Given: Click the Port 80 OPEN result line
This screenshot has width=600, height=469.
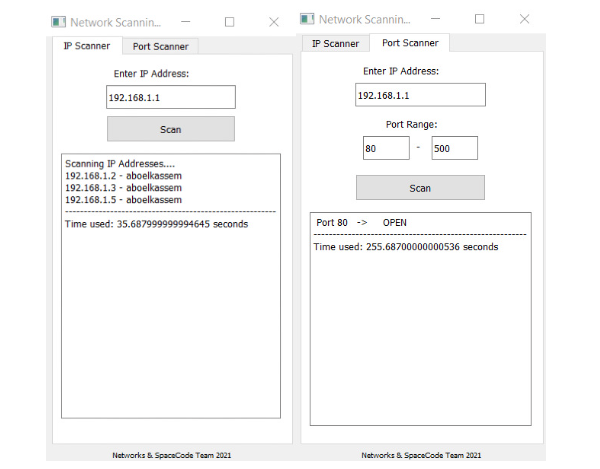Looking at the screenshot, I should coord(361,222).
